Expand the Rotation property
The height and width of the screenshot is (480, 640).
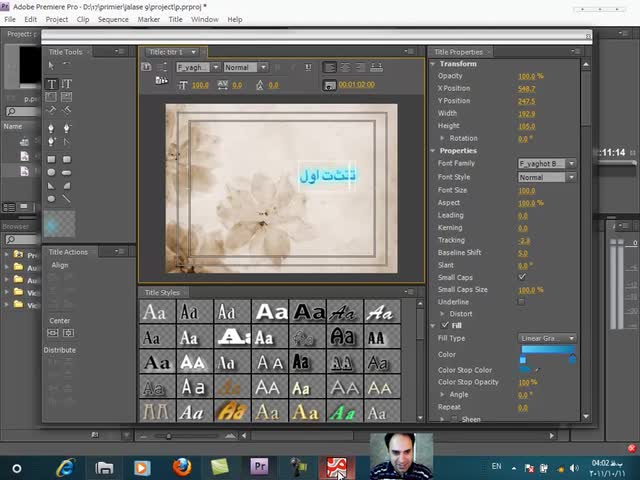click(442, 138)
